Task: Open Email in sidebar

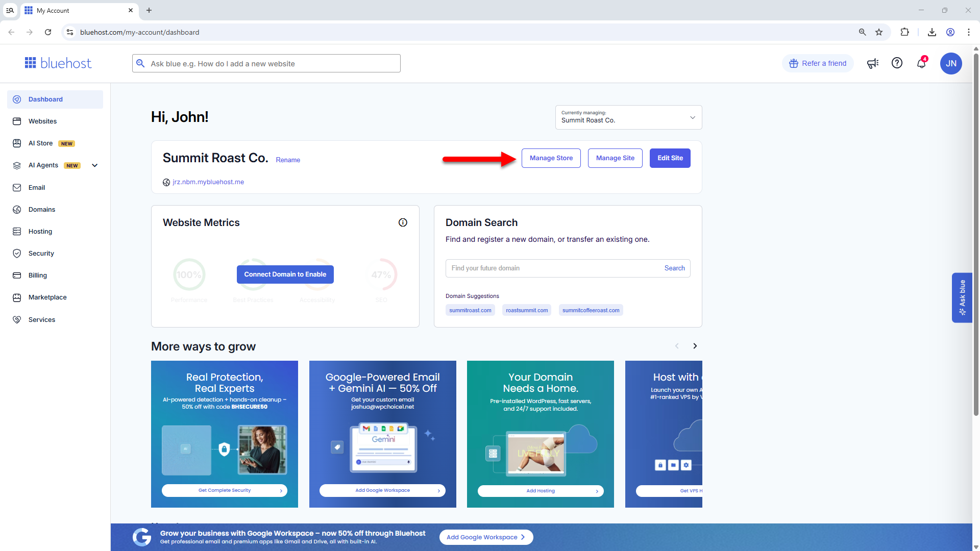Action: (x=55, y=188)
